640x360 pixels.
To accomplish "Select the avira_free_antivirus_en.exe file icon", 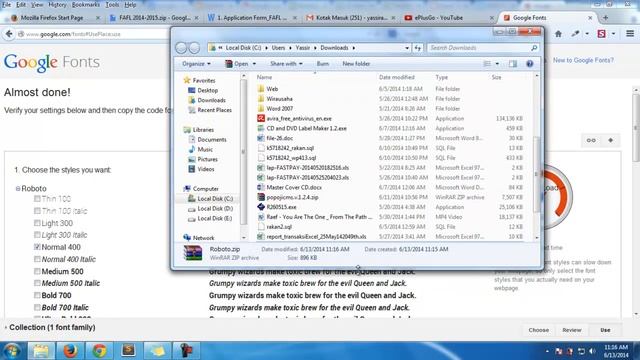I will pyautogui.click(x=261, y=118).
